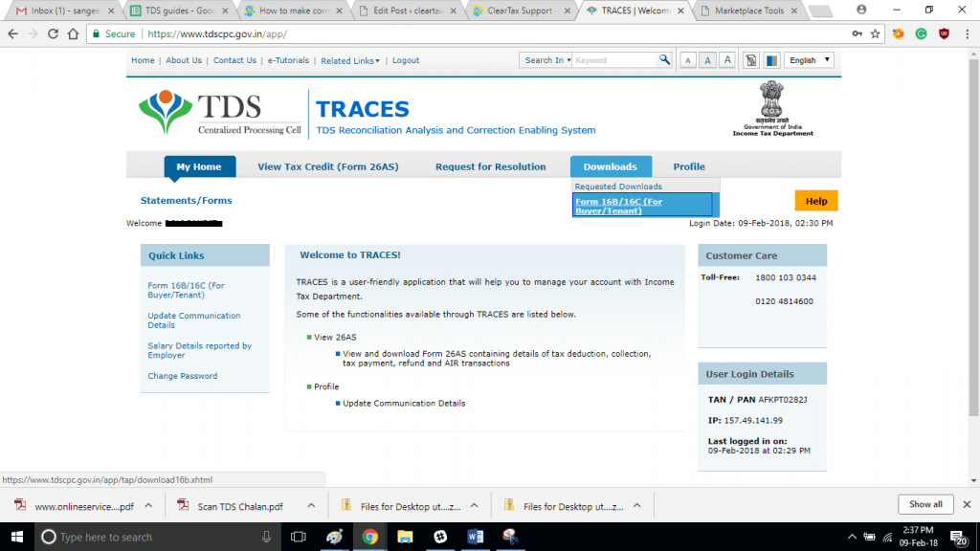Open the e-Tutorials link
980x551 pixels.
[x=288, y=60]
